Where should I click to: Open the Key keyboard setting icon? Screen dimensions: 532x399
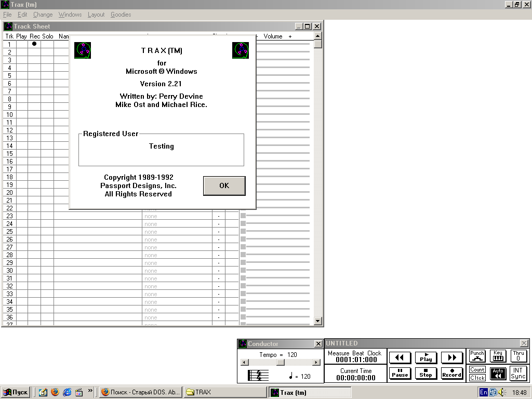pos(498,356)
